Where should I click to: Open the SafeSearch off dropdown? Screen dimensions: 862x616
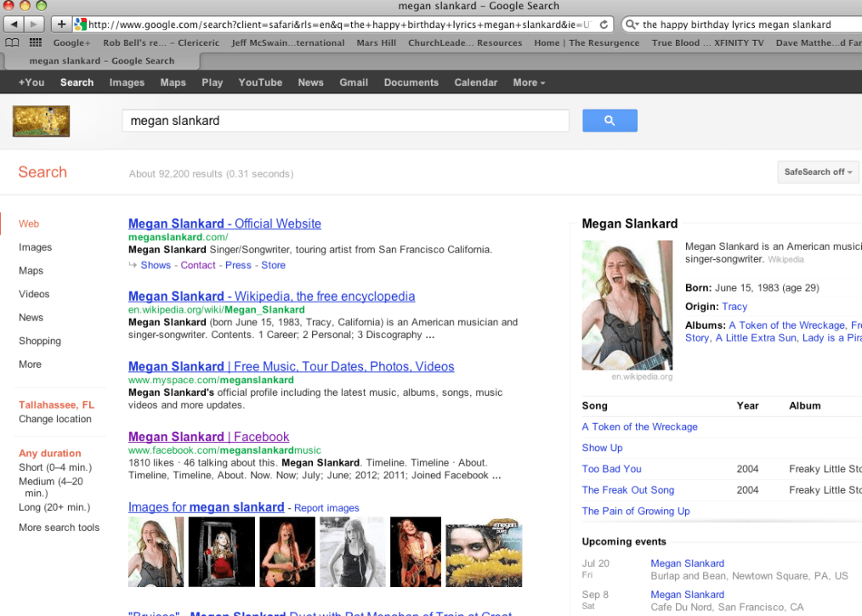click(819, 172)
